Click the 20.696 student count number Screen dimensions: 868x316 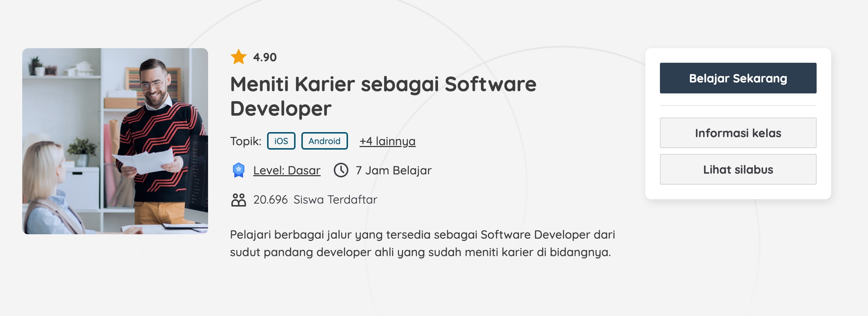coord(270,200)
